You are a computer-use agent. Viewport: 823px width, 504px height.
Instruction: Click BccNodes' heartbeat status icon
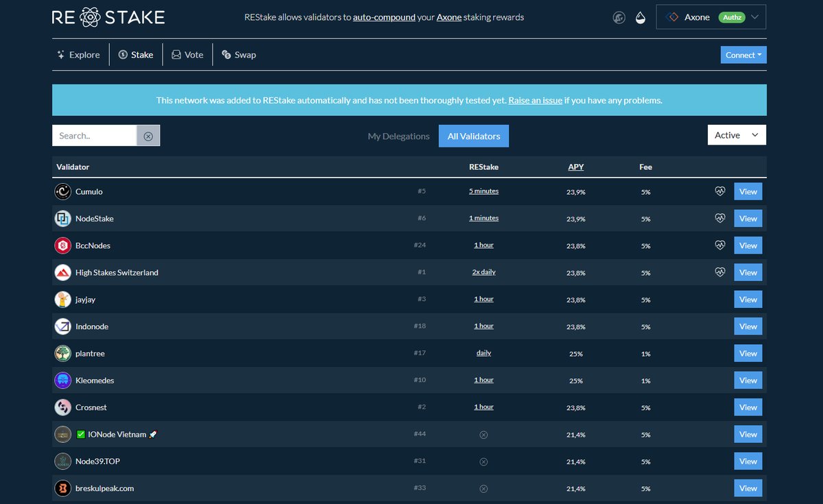(x=719, y=245)
